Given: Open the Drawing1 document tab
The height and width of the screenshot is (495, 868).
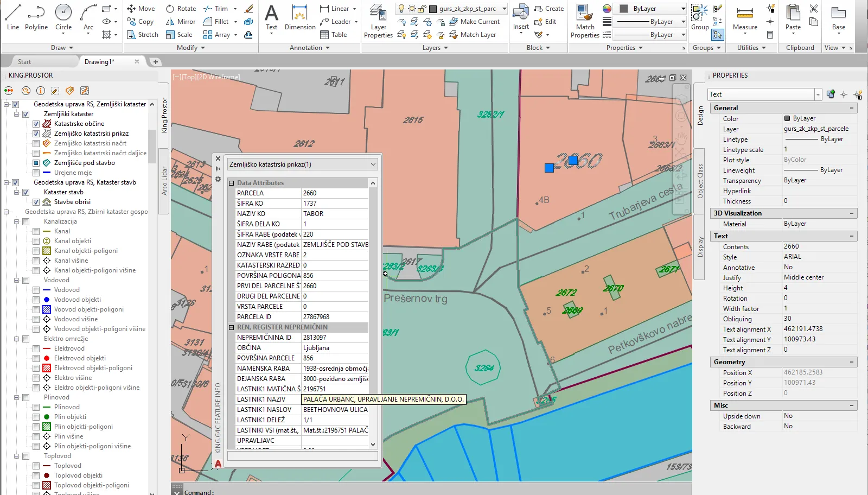Looking at the screenshot, I should (x=99, y=62).
